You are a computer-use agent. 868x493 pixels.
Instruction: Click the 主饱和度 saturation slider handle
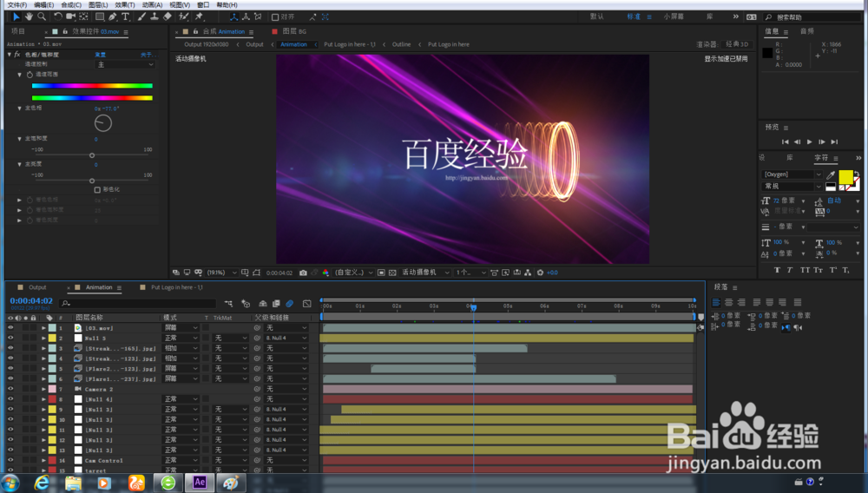point(92,155)
